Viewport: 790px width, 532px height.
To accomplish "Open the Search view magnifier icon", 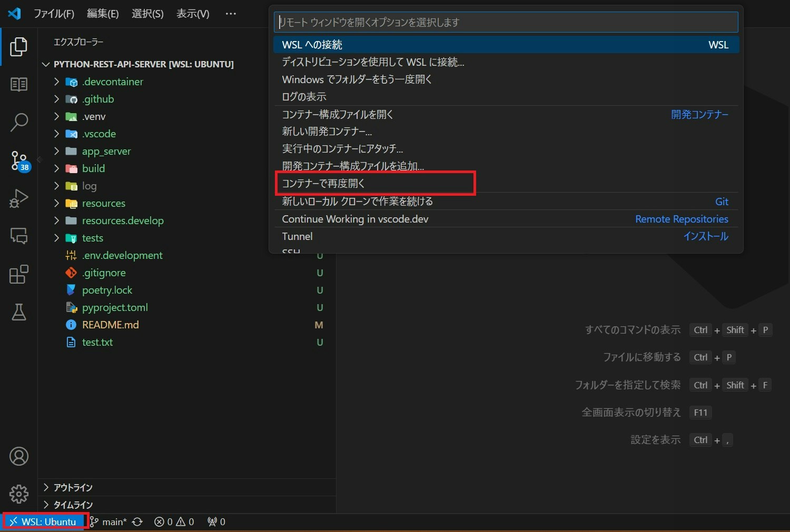I will (18, 122).
